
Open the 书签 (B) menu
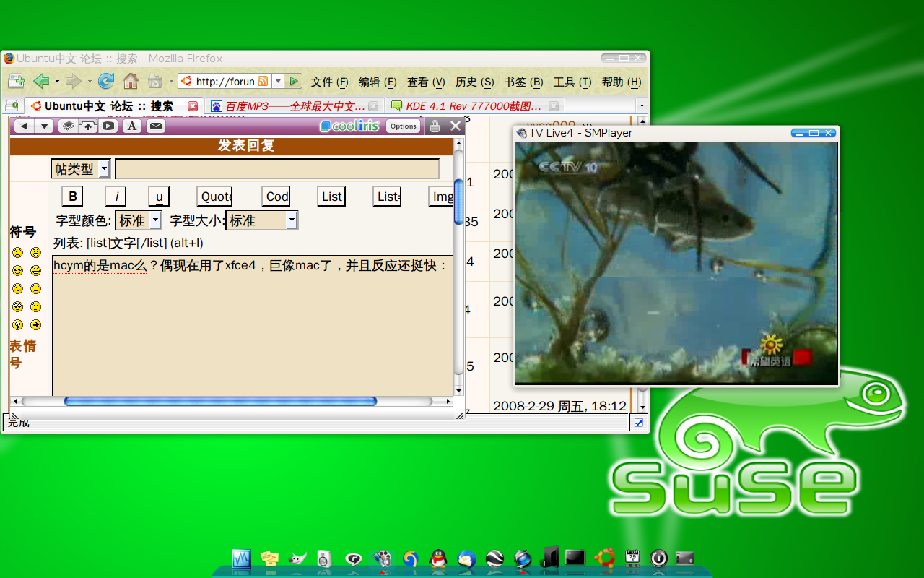[x=523, y=82]
